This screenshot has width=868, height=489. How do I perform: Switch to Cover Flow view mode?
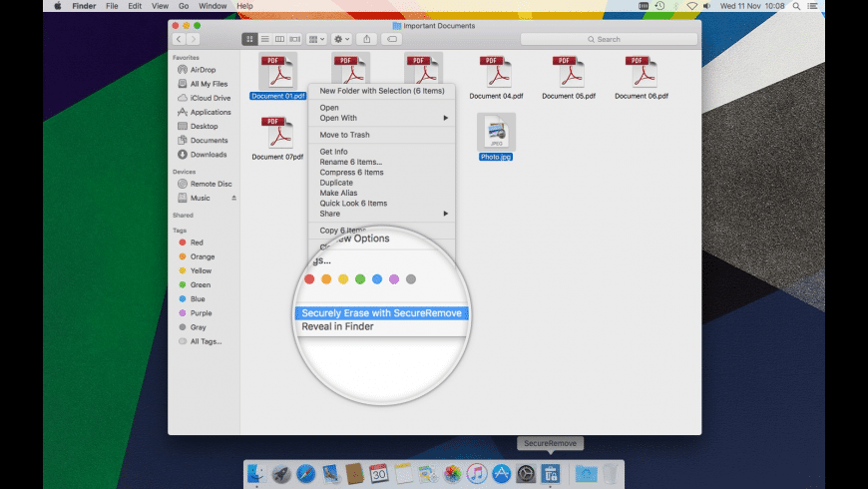295,39
